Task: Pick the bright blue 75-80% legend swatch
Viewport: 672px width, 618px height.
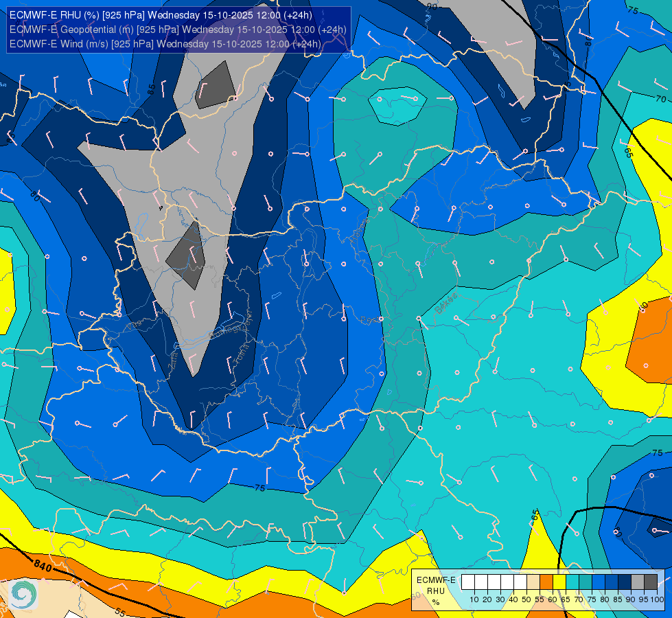Action: point(599,582)
